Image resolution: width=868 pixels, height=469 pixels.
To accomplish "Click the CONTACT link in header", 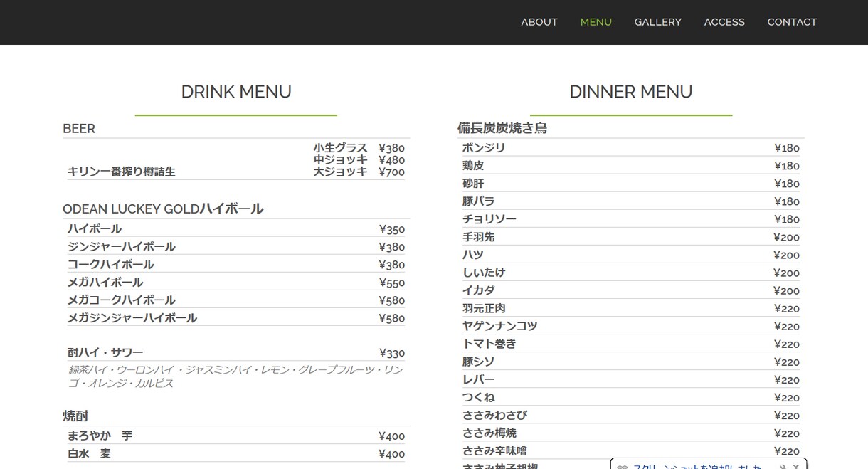I will point(792,22).
